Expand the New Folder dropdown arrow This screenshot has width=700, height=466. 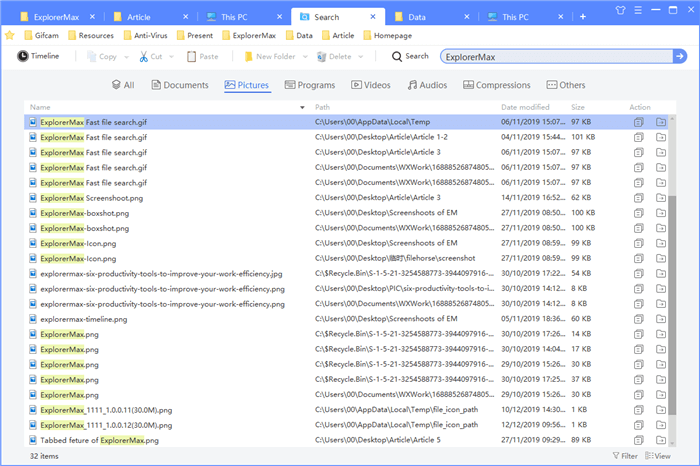[x=305, y=57]
